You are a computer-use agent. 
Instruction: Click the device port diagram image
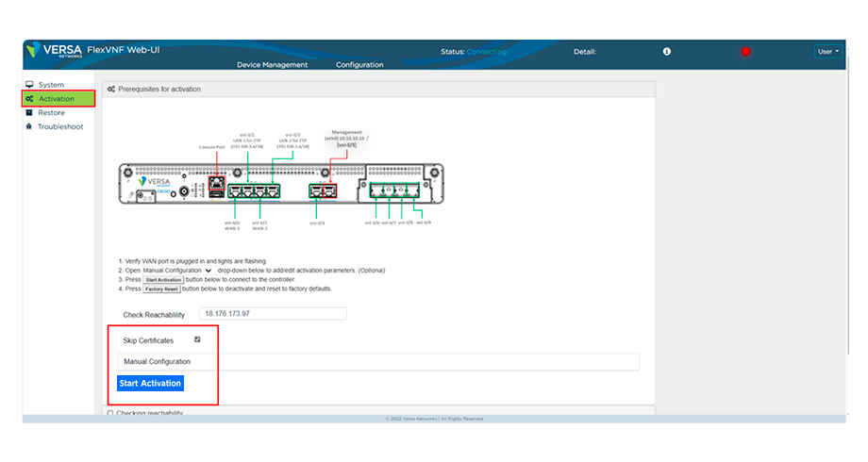tap(281, 179)
